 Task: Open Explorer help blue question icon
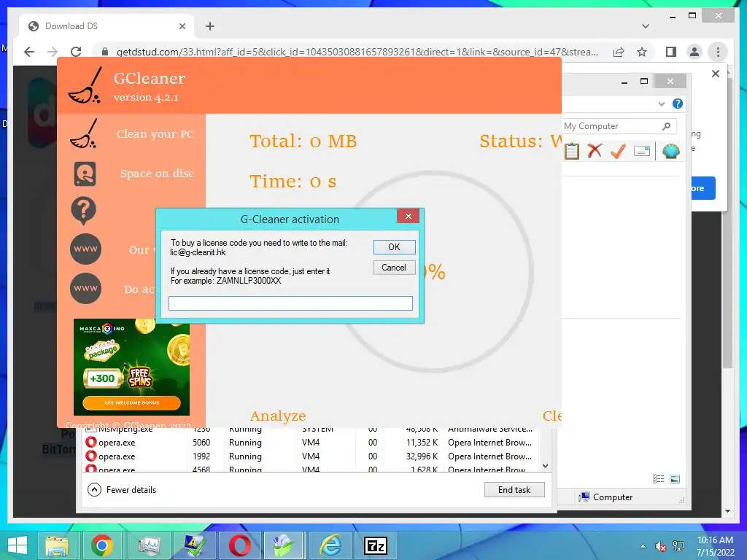(x=677, y=104)
